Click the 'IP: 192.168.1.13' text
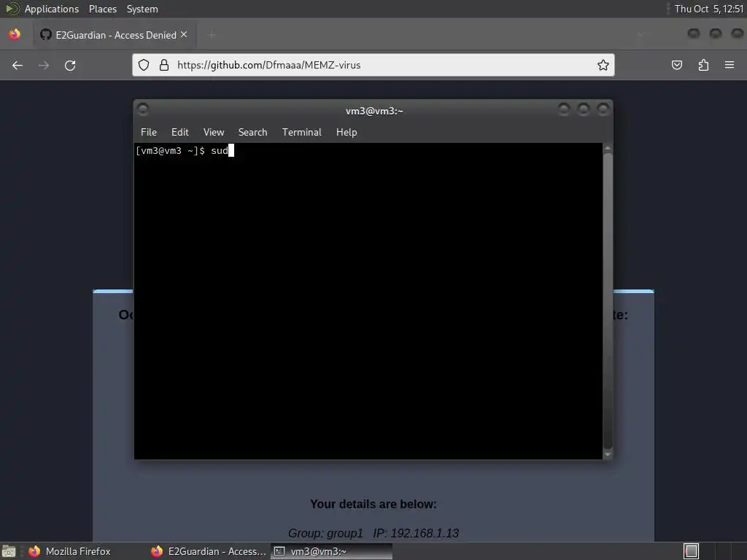747x560 pixels. (416, 533)
